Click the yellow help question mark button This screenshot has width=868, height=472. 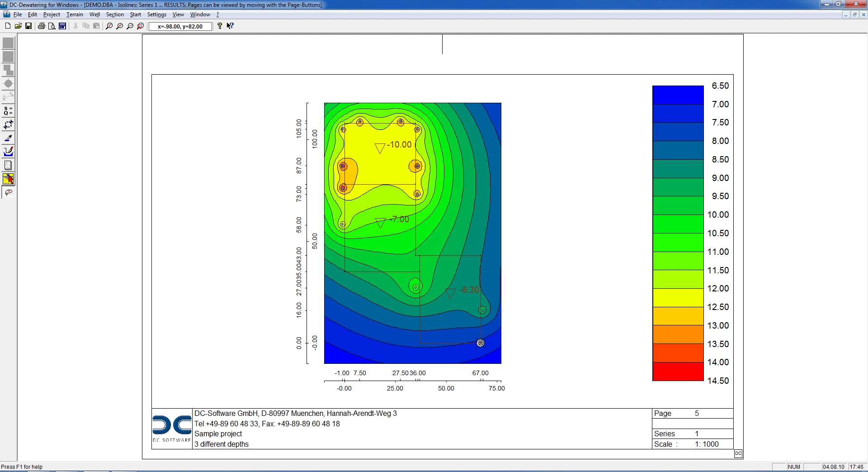(x=220, y=26)
